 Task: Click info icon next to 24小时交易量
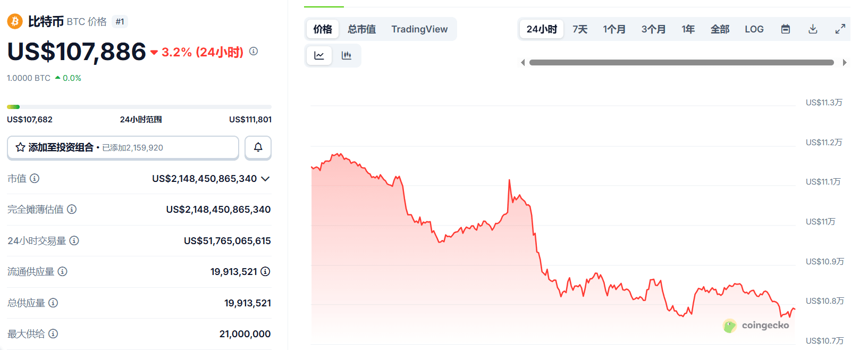(74, 240)
